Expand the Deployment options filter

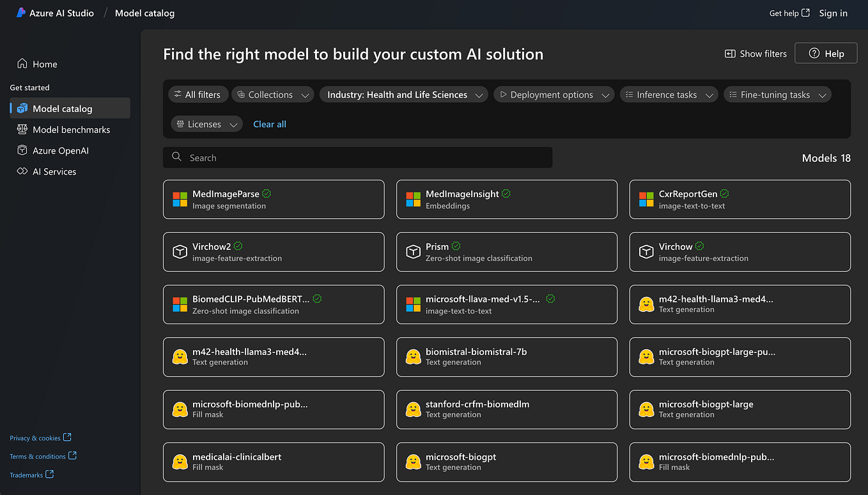pos(554,95)
